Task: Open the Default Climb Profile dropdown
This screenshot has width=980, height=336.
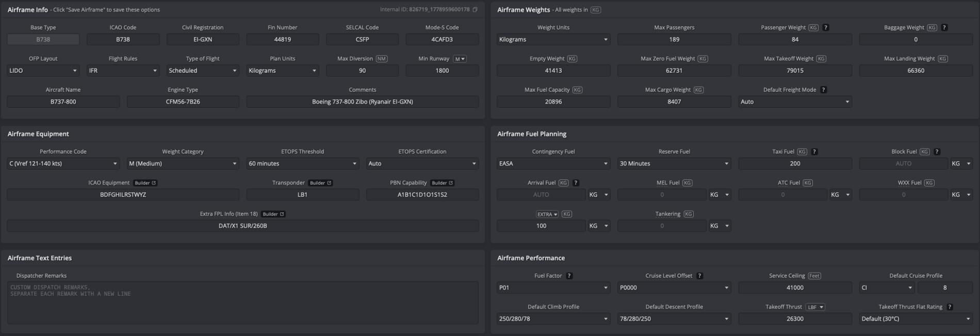Action: pos(553,318)
